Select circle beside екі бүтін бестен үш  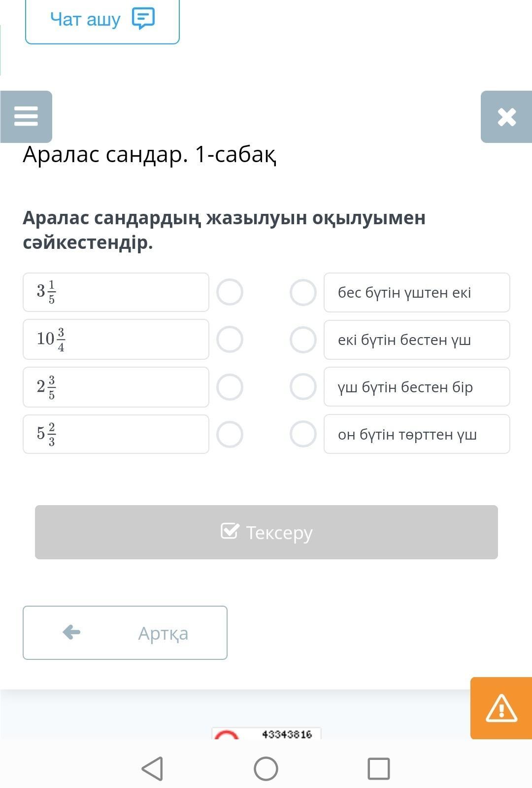(303, 340)
